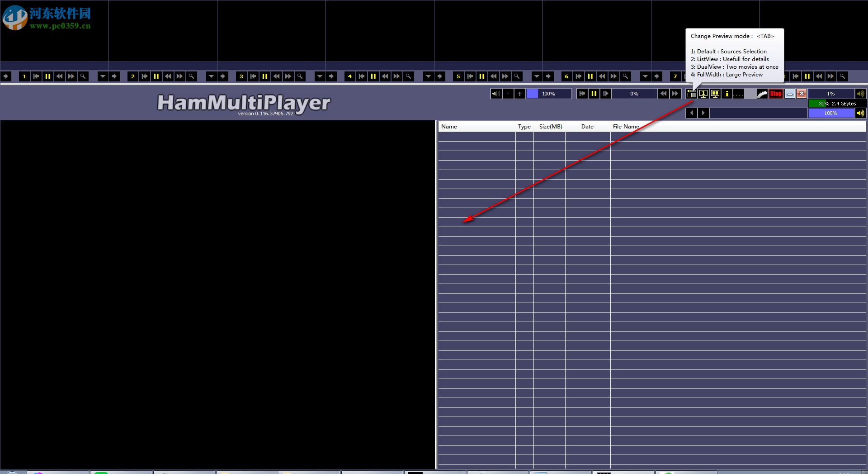This screenshot has width=868, height=474.
Task: Open dropdown arrow before player 6
Action: pyautogui.click(x=537, y=76)
